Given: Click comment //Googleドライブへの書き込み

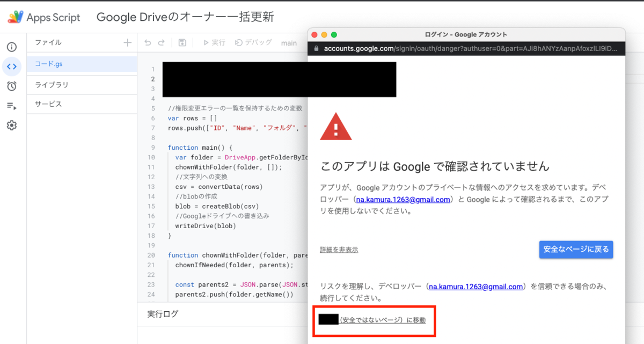Looking at the screenshot, I should (x=222, y=216).
